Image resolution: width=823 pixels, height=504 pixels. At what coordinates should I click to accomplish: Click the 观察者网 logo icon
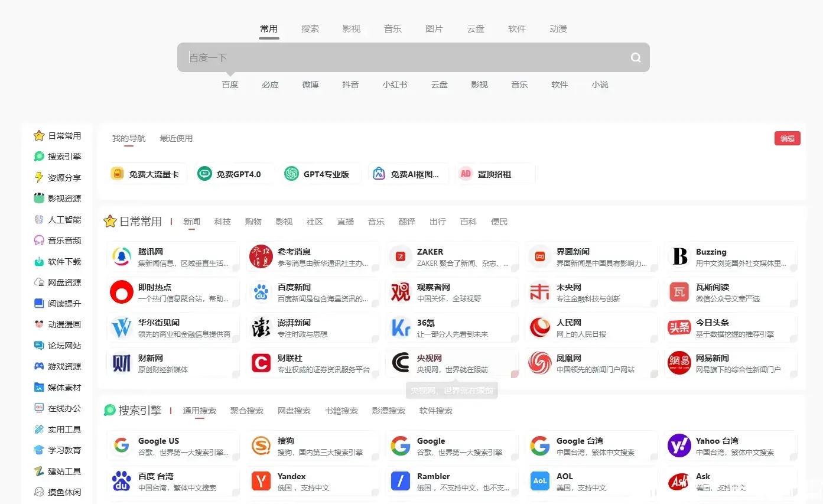[401, 292]
